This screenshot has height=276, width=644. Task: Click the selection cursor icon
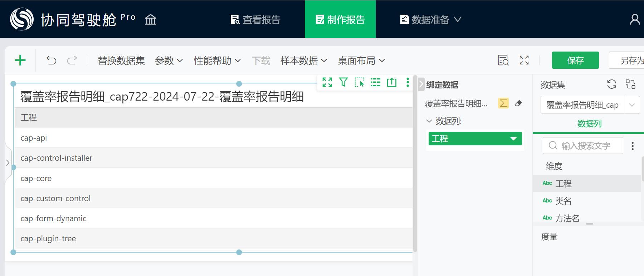click(360, 82)
